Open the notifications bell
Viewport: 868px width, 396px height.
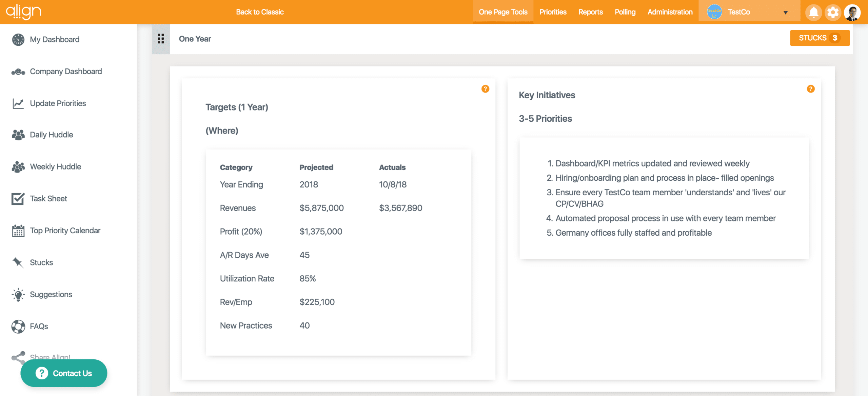813,12
